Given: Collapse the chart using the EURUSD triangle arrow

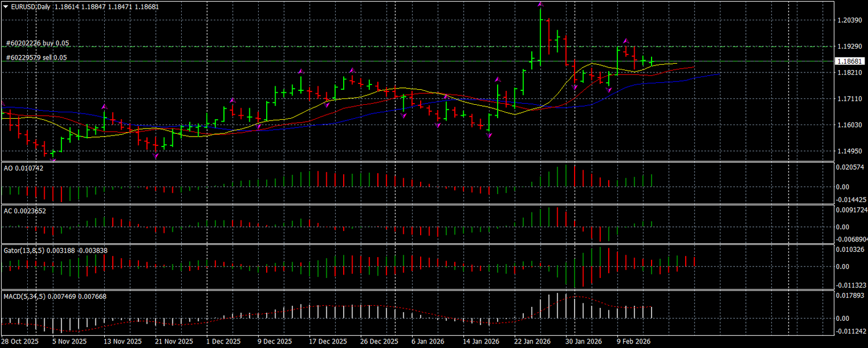Looking at the screenshot, I should (6, 6).
